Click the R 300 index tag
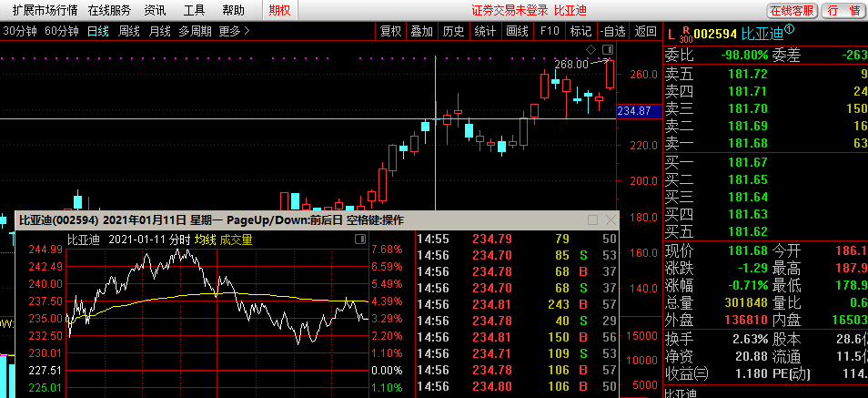 686,34
